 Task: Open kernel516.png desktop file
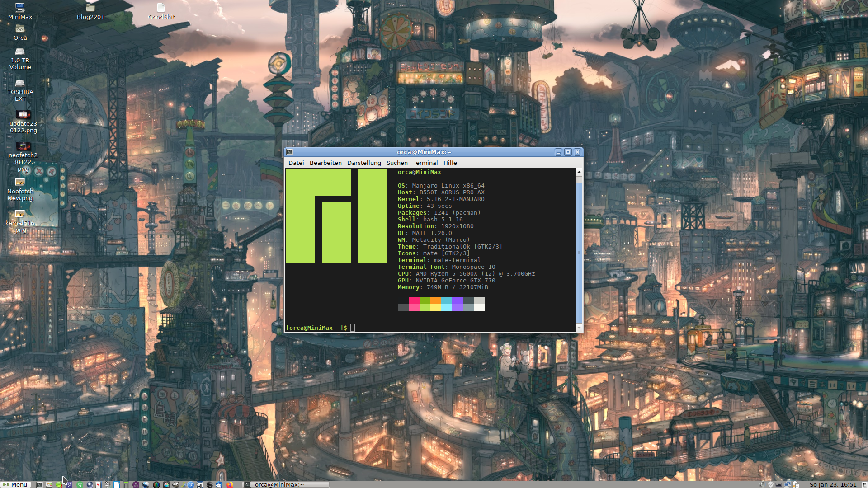[20, 221]
